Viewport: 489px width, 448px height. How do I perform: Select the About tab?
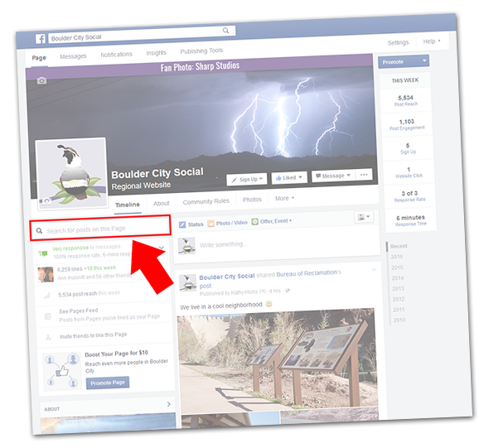[162, 203]
